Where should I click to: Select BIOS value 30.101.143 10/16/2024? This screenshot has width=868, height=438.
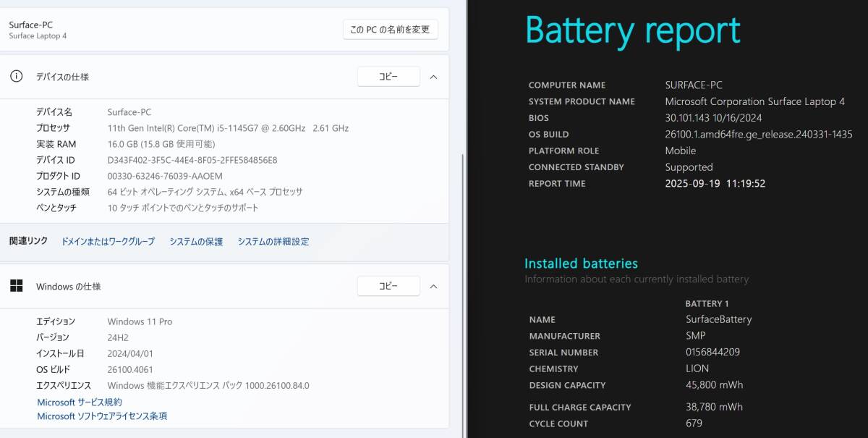click(x=713, y=117)
